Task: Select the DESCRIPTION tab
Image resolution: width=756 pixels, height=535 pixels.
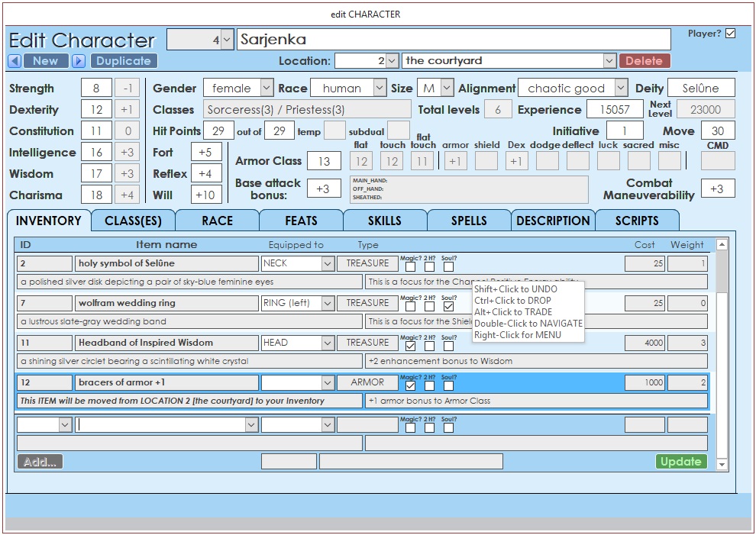Action: pyautogui.click(x=553, y=221)
